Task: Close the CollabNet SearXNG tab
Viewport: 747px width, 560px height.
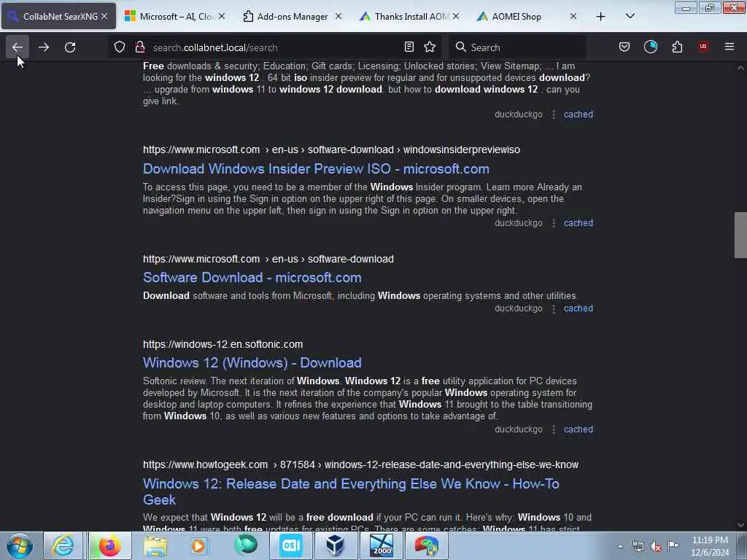Action: pyautogui.click(x=104, y=16)
